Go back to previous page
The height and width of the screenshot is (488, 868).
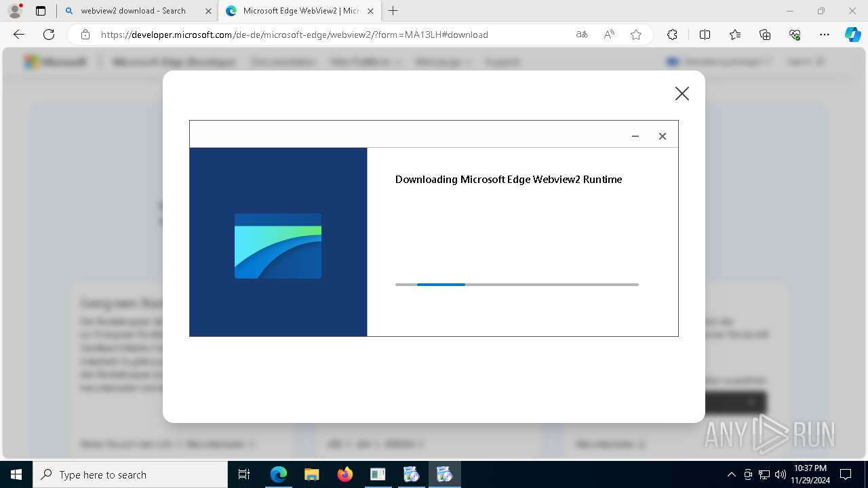click(x=19, y=35)
